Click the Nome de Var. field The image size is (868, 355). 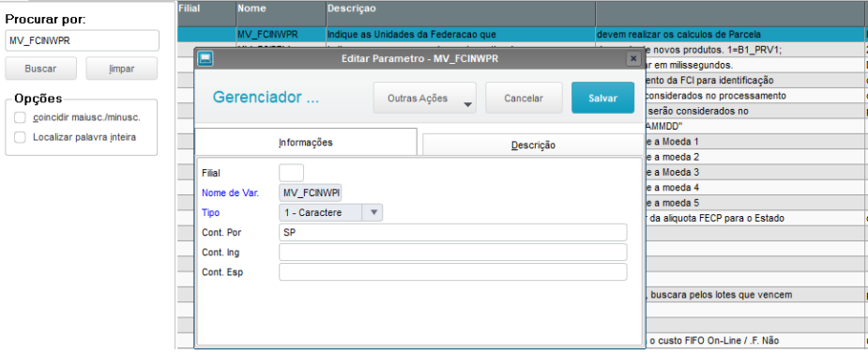[311, 193]
